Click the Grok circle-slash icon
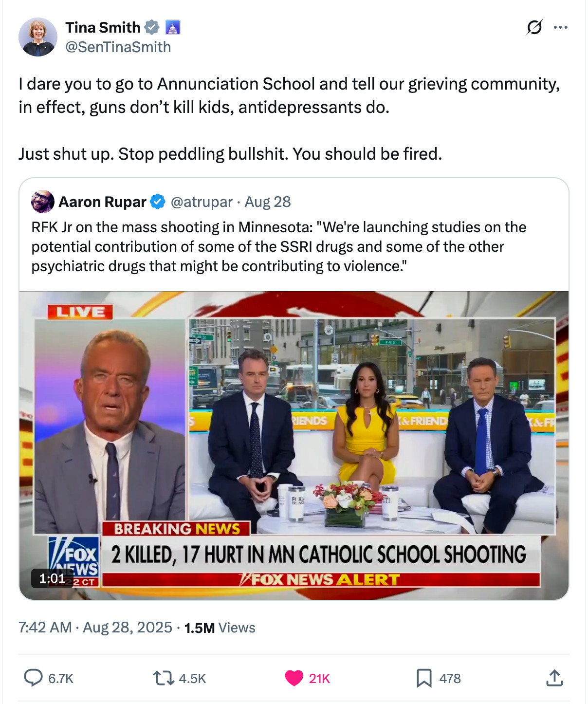Image resolution: width=588 pixels, height=704 pixels. click(534, 27)
